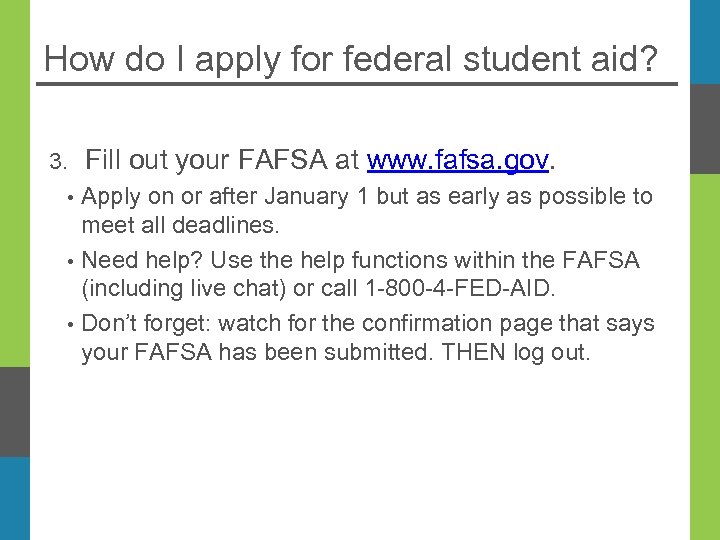Click the bullet dot before "Apply on or after"

pyautogui.click(x=71, y=198)
